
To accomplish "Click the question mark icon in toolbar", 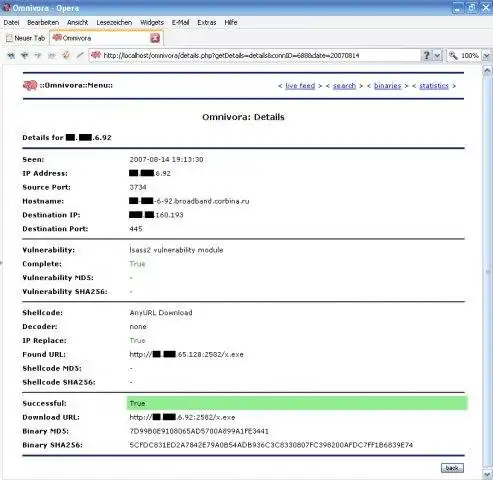I will (x=426, y=55).
